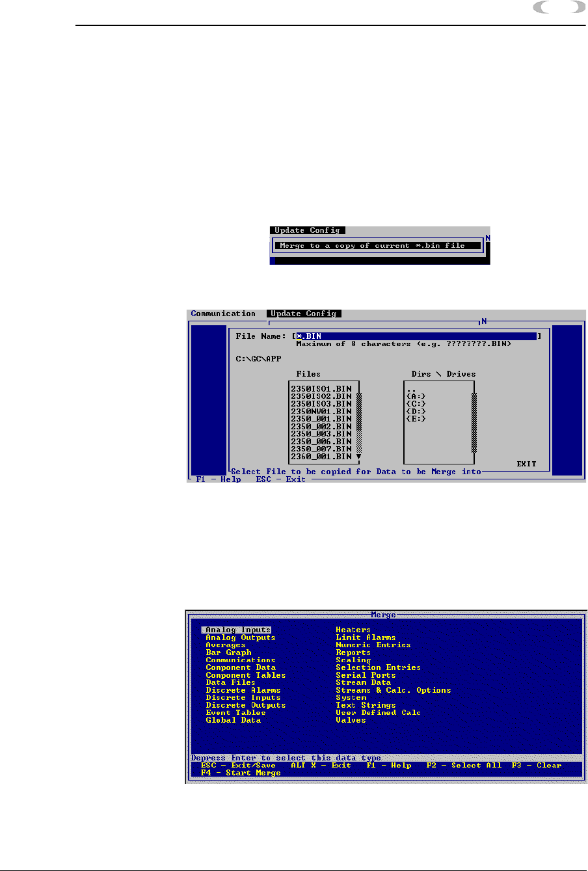The image size is (588, 871).
Task: Choose User Defined Calc entry
Action: (x=378, y=713)
